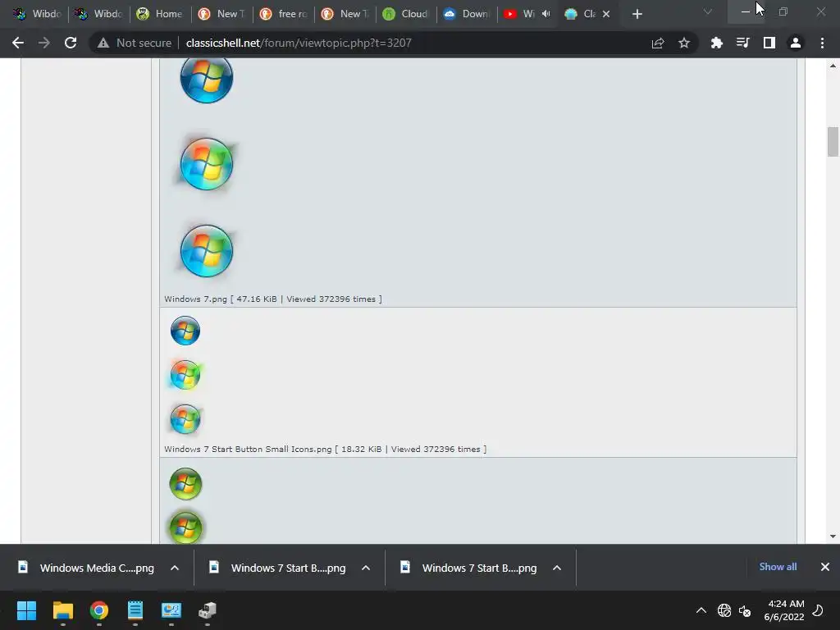
Task: Click the small dark blue start orb
Action: [x=185, y=331]
